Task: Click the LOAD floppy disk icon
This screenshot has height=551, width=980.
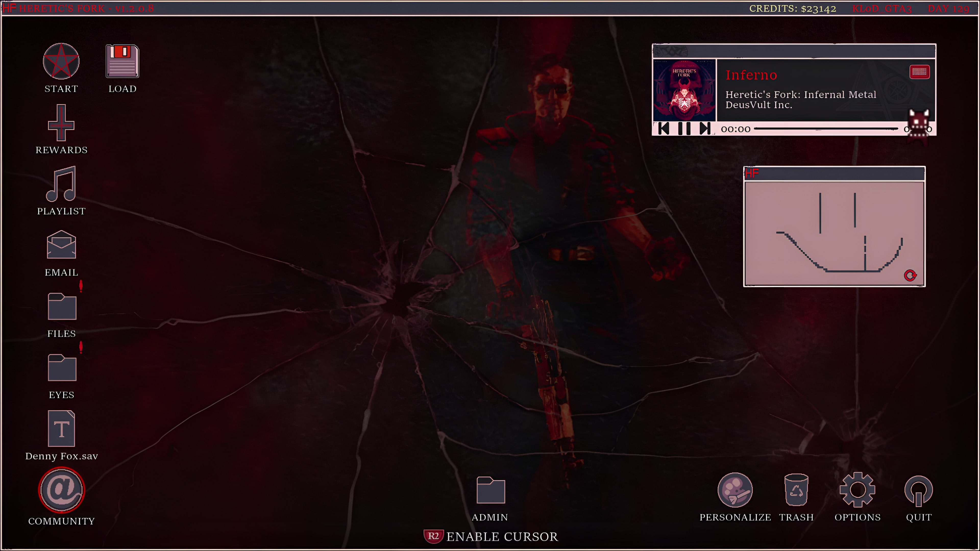Action: coord(122,61)
